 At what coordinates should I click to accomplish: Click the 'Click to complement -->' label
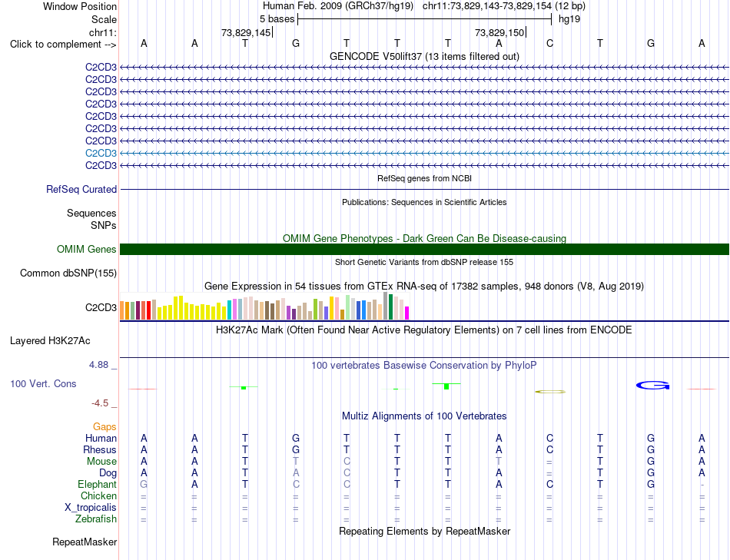point(63,45)
